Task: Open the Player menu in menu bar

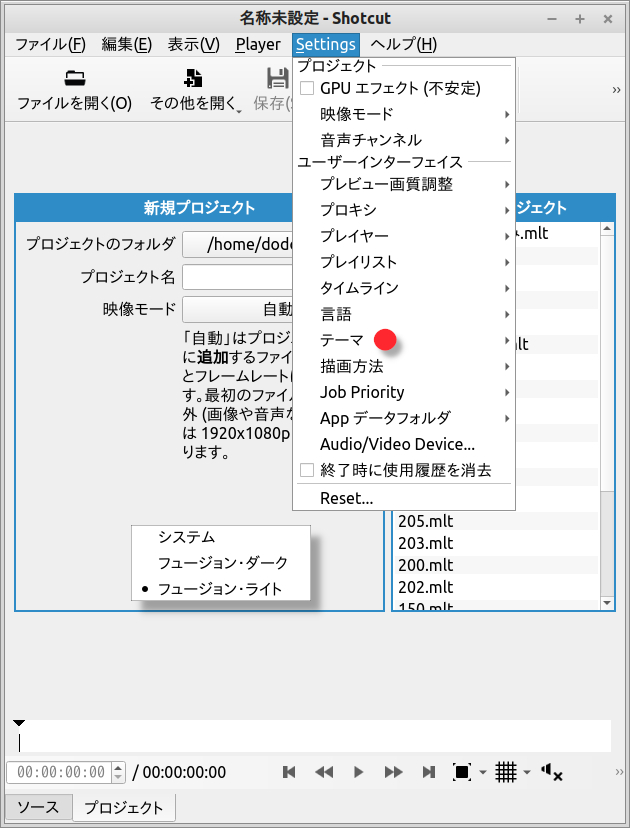Action: 258,44
